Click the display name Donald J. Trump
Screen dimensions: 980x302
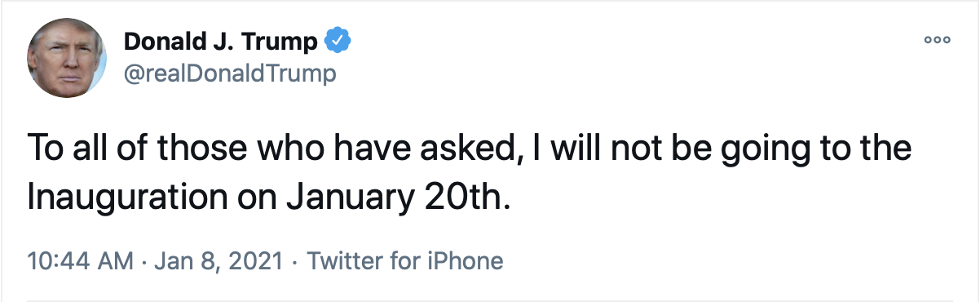click(221, 42)
